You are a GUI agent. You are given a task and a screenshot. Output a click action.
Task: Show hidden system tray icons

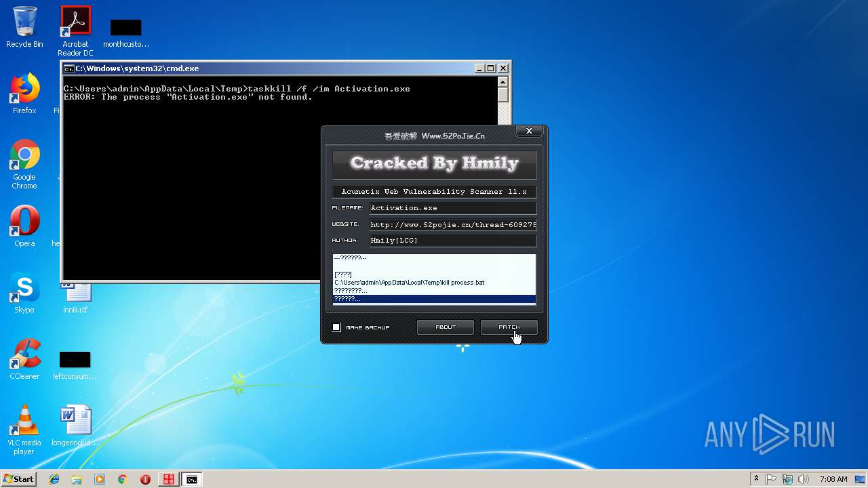756,479
